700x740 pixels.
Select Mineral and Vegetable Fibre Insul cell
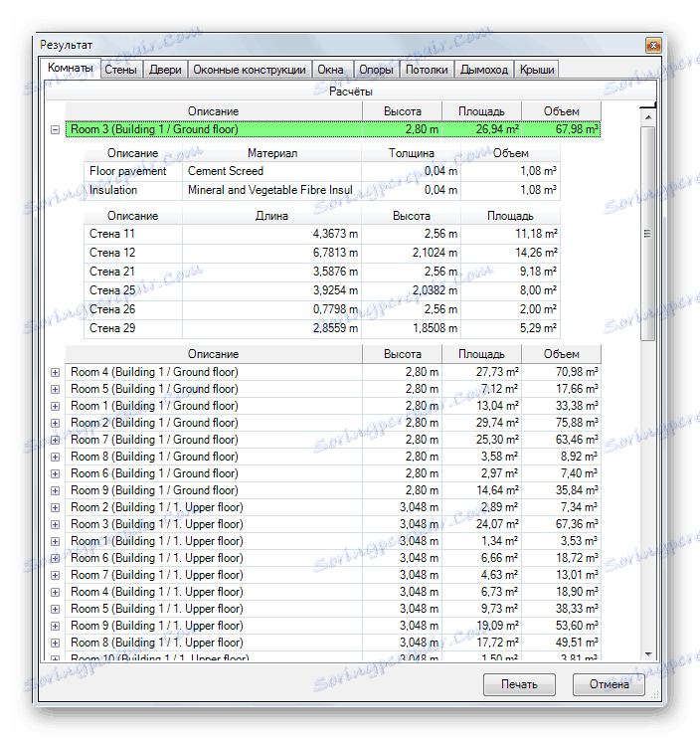coord(272,190)
